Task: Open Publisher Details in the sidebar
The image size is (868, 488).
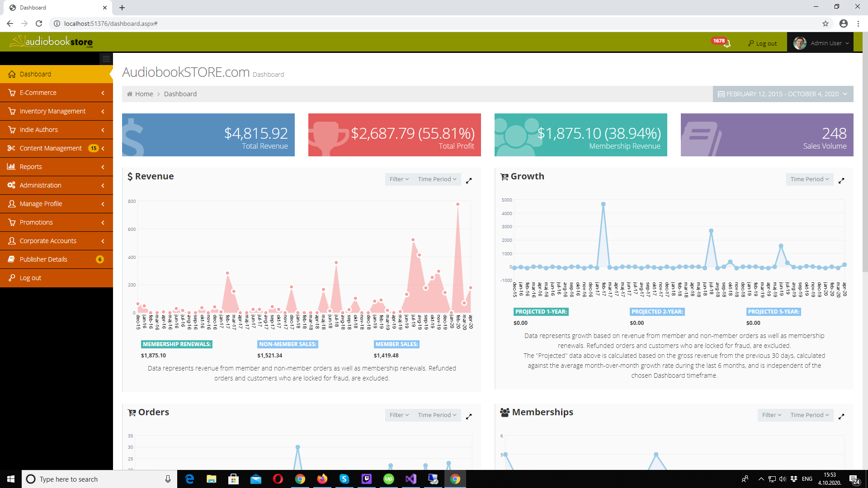Action: [x=56, y=259]
